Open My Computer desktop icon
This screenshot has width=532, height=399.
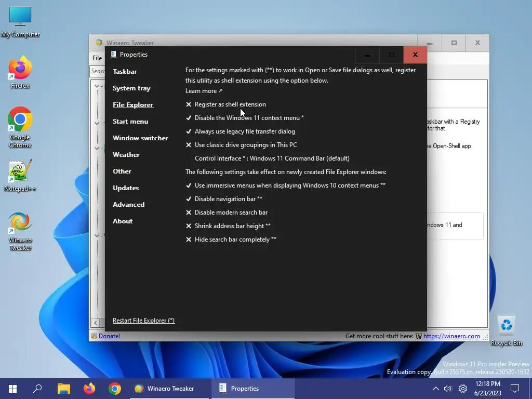coord(20,22)
